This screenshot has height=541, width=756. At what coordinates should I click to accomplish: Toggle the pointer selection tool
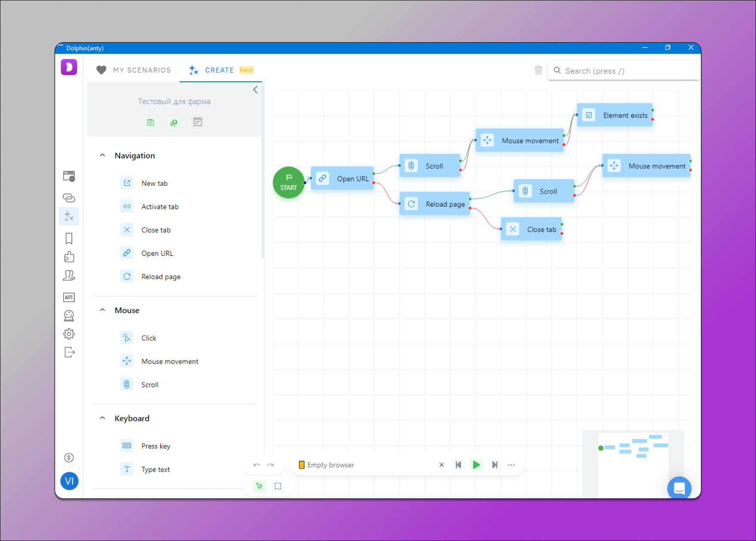click(x=259, y=486)
